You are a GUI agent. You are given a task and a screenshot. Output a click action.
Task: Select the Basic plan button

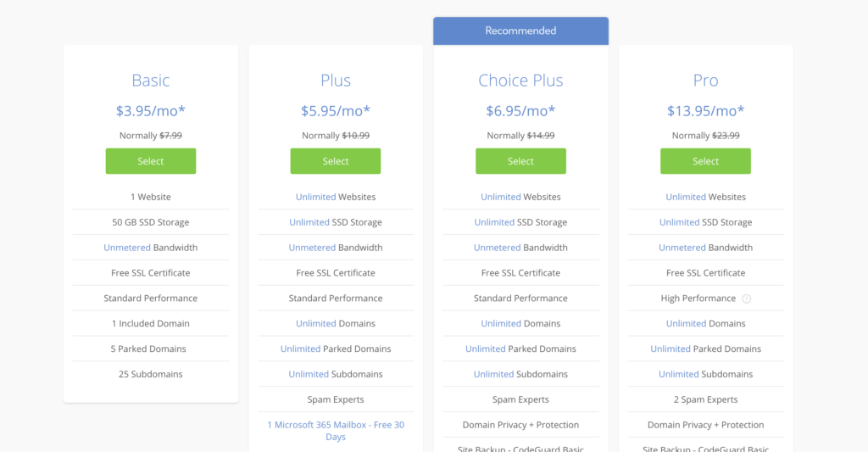pyautogui.click(x=150, y=161)
